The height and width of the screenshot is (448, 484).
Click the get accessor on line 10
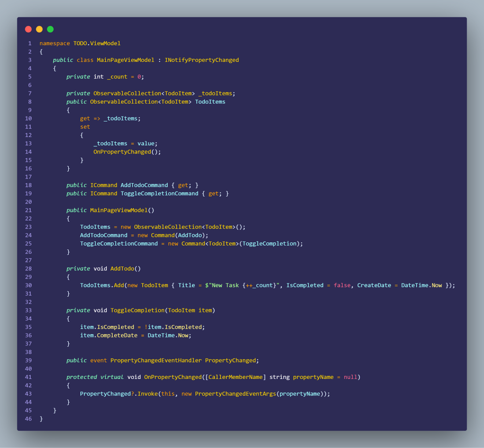tap(84, 118)
